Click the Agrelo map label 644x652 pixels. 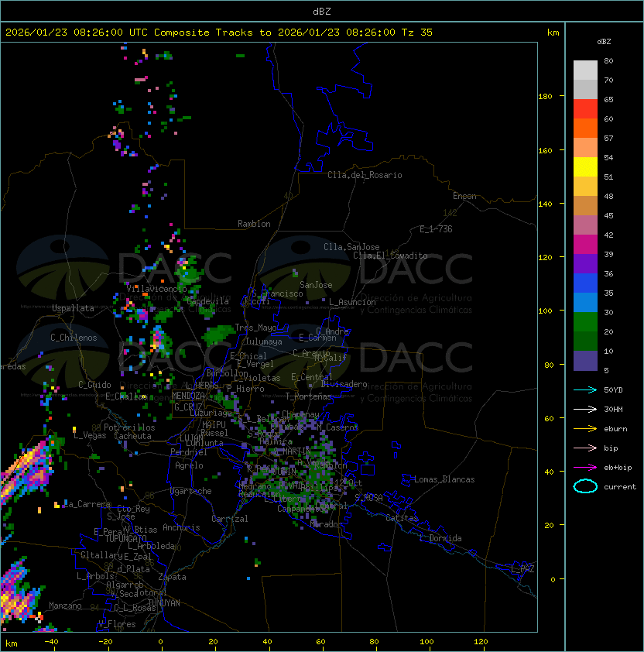189,465
